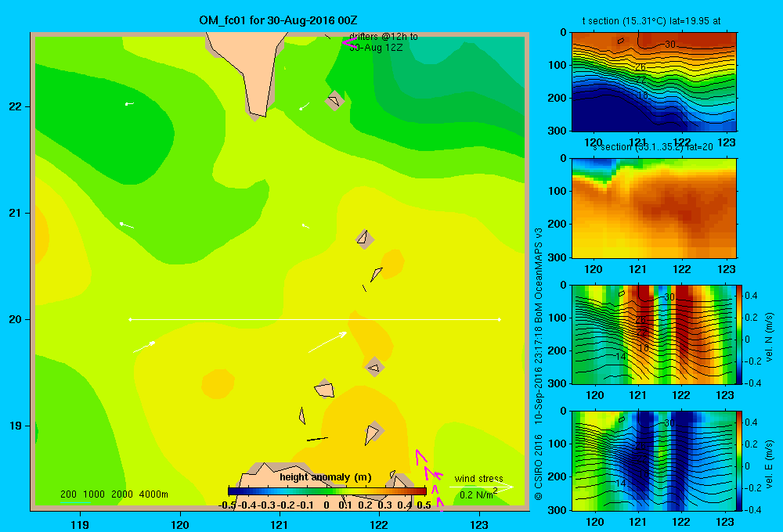Click the -0.4 tick on vel. E color bar
The height and width of the screenshot is (532, 783).
tap(752, 509)
